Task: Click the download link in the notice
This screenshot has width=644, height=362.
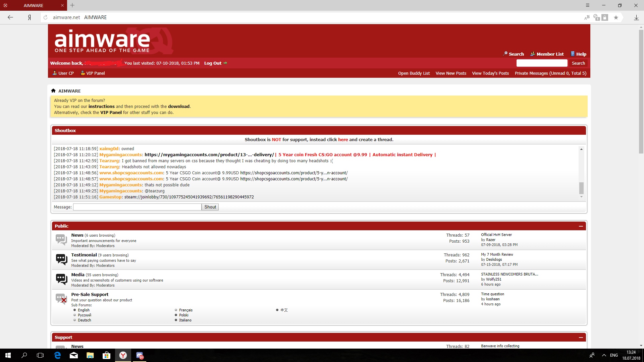Action: point(179,106)
